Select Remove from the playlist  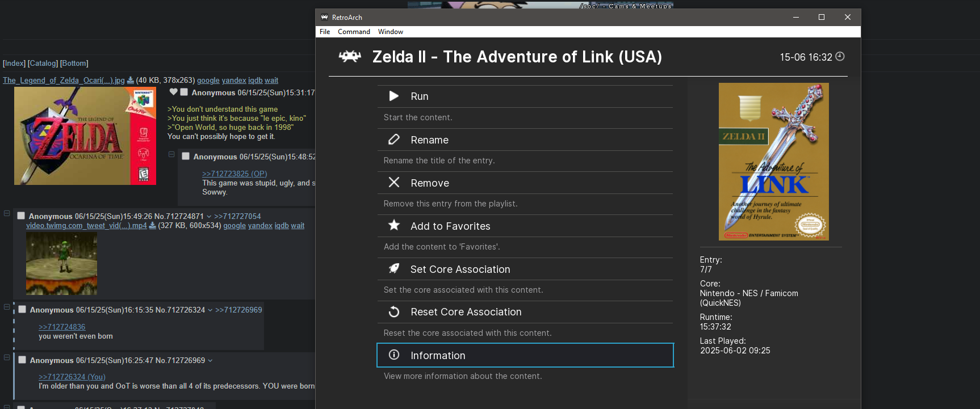(525, 183)
